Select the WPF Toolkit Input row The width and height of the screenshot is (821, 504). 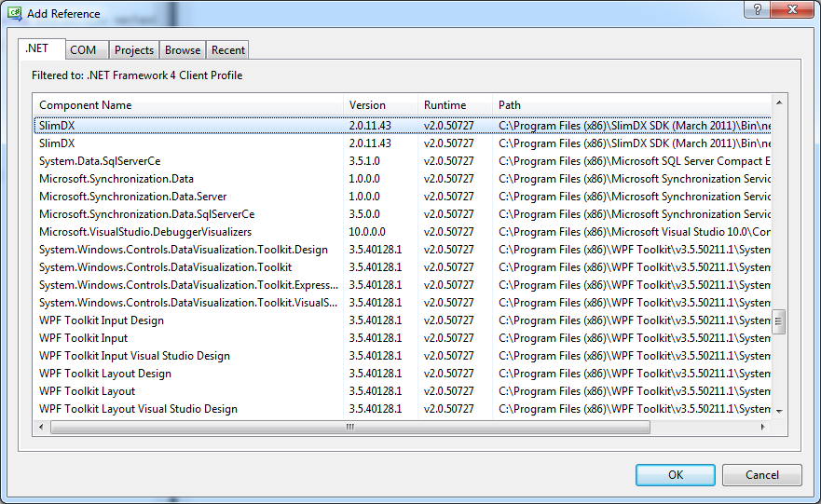pyautogui.click(x=403, y=338)
